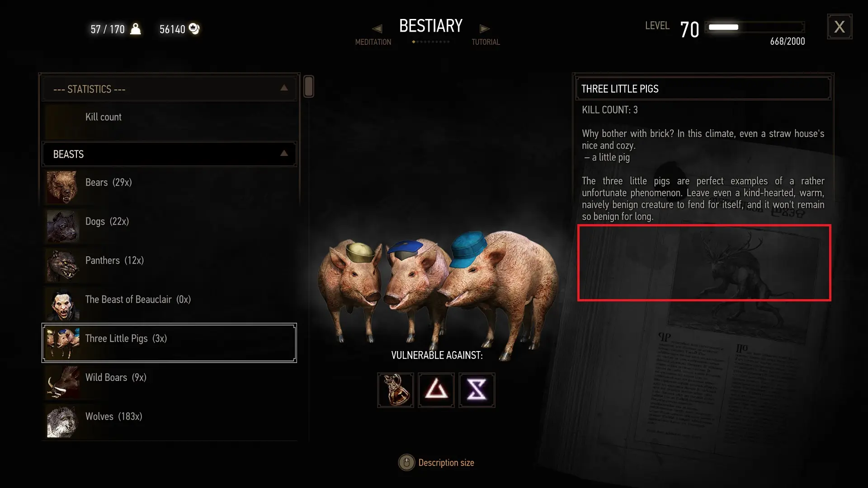Collapse the Statistics section

pyautogui.click(x=284, y=88)
